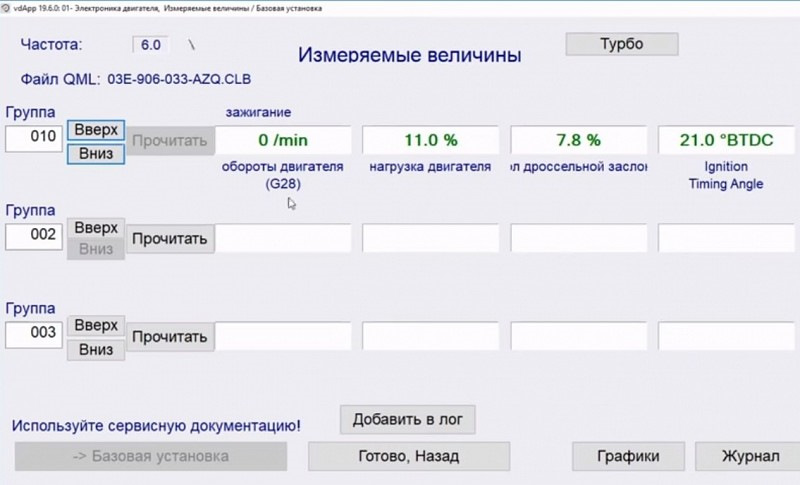The image size is (800, 485).
Task: Click the Частота field showing 6.0
Action: coord(152,45)
